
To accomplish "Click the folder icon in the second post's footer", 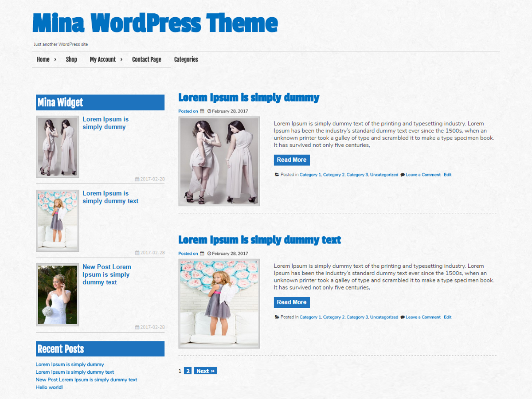I will coord(277,317).
